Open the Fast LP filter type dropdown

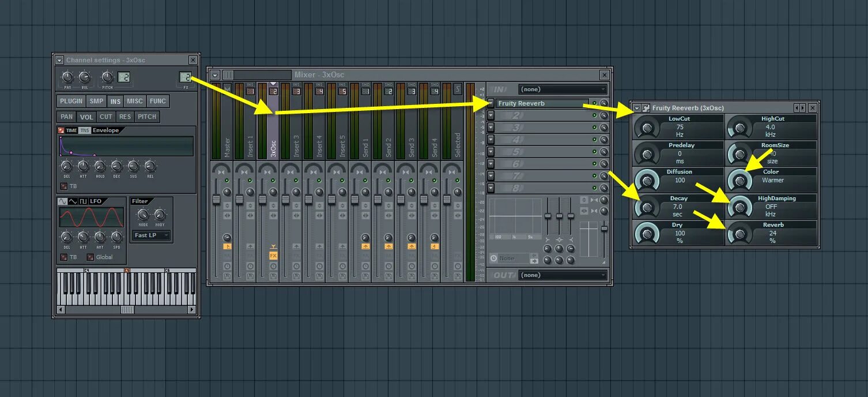click(152, 235)
